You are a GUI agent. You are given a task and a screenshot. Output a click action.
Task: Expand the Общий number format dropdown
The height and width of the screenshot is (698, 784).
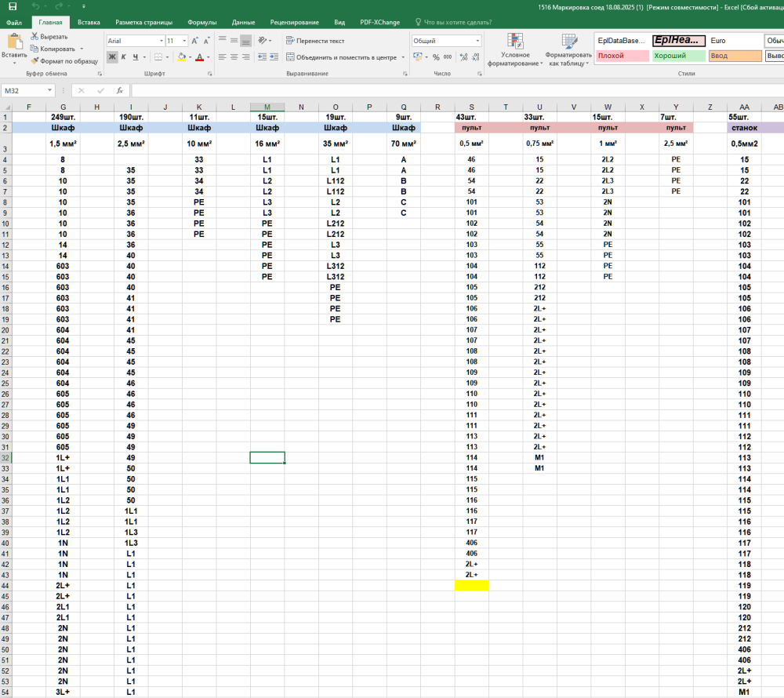click(x=477, y=40)
